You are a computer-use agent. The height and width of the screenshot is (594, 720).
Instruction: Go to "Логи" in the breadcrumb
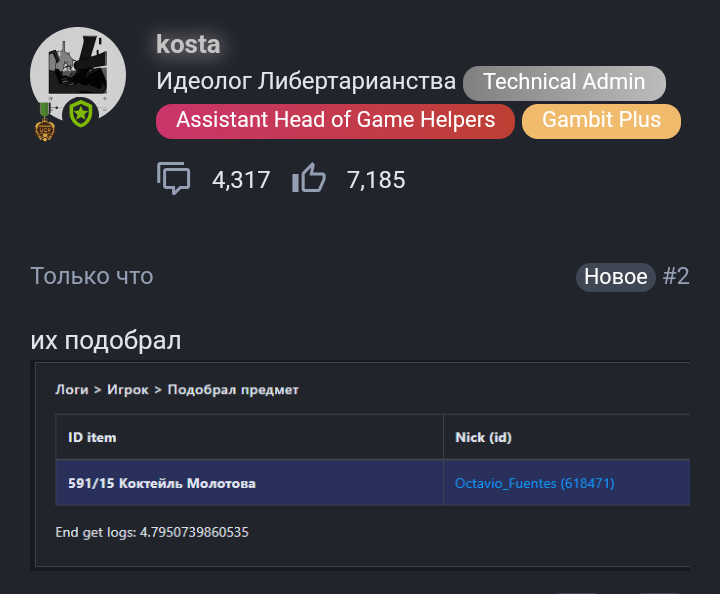[x=72, y=390]
